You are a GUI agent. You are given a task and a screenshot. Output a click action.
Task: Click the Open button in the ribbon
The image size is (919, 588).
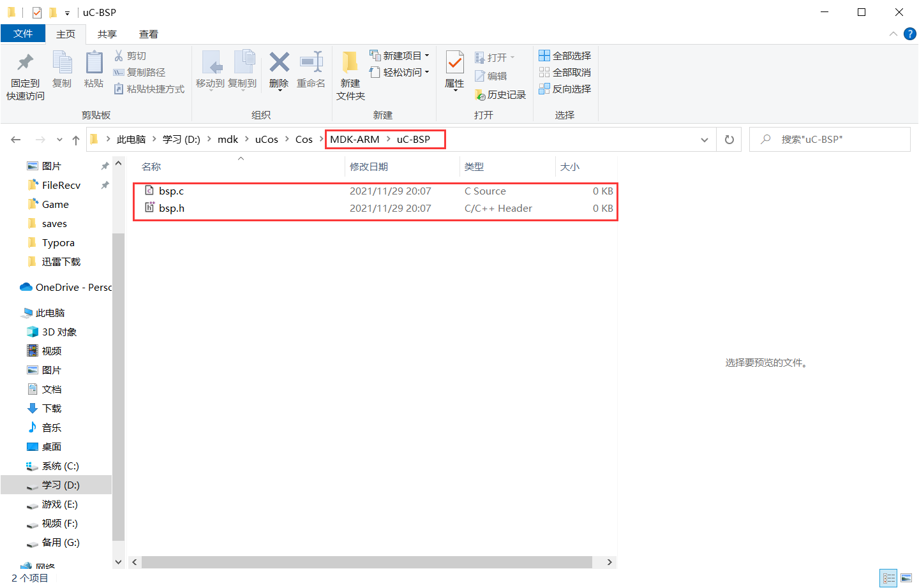pos(495,58)
